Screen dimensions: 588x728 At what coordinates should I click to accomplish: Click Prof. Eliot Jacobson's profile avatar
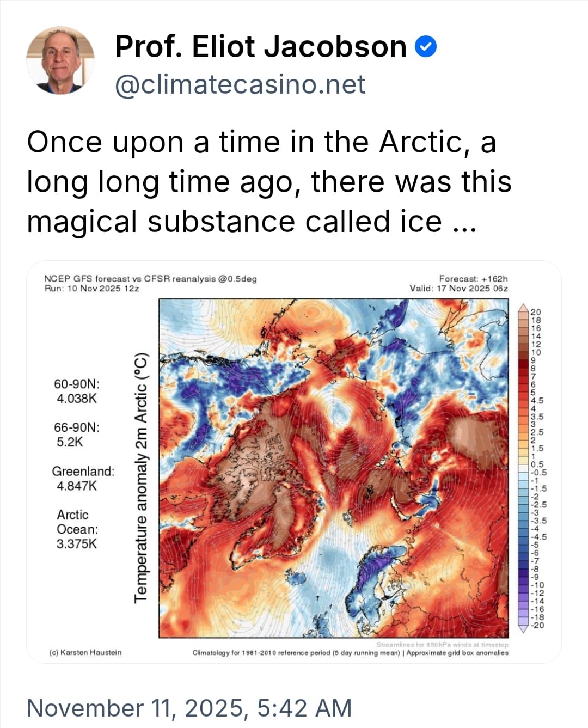click(60, 60)
